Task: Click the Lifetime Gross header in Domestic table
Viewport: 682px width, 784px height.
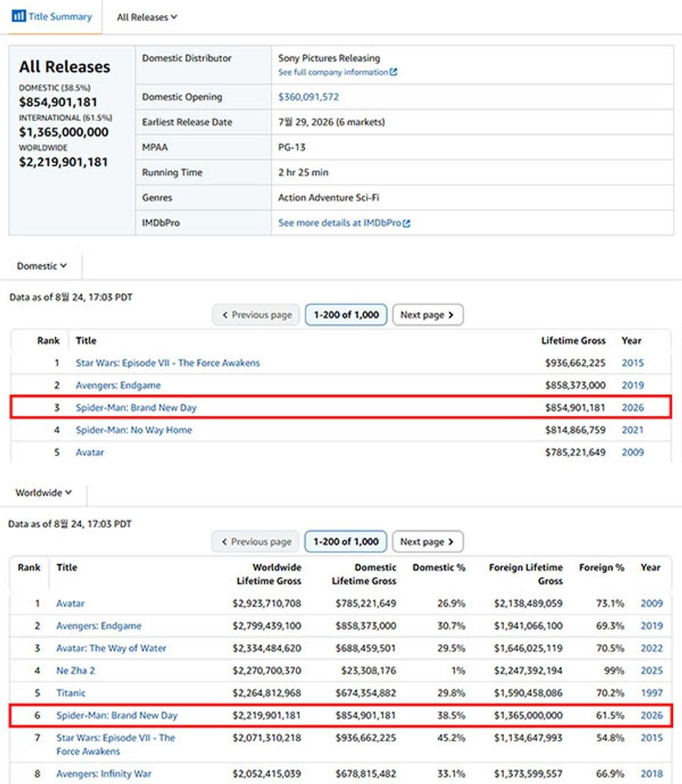Action: pyautogui.click(x=573, y=340)
